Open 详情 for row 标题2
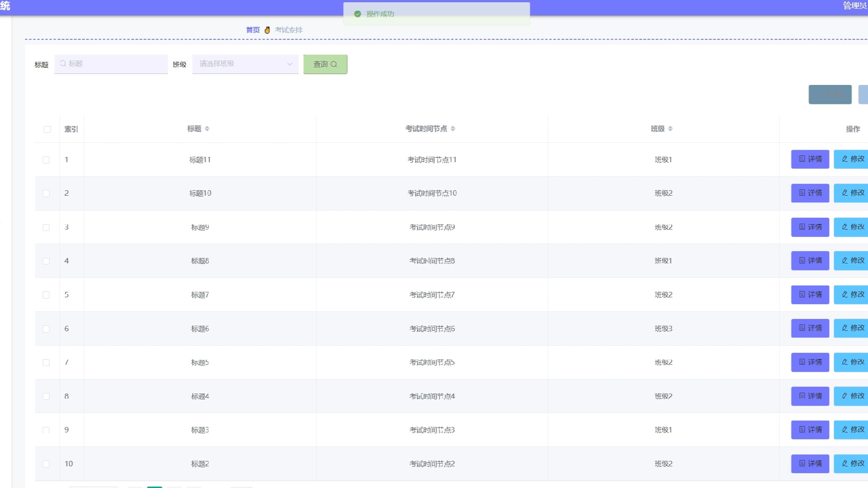This screenshot has height=488, width=868. click(810, 464)
